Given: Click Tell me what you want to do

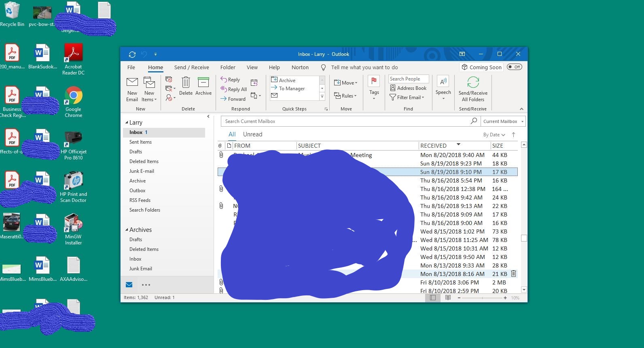Looking at the screenshot, I should click(x=364, y=67).
